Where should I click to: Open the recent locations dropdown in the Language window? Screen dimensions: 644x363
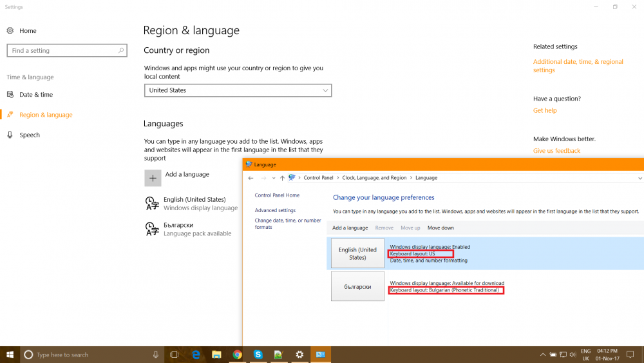[x=274, y=178]
